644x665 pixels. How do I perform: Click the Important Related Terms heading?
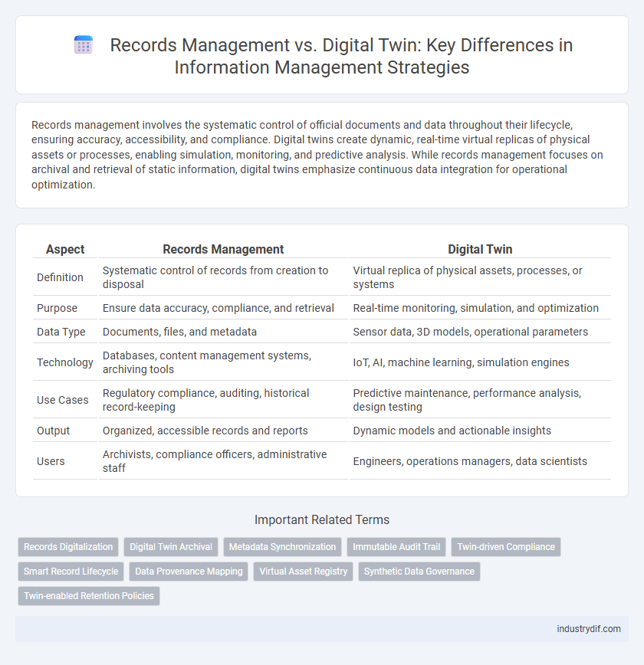point(322,519)
